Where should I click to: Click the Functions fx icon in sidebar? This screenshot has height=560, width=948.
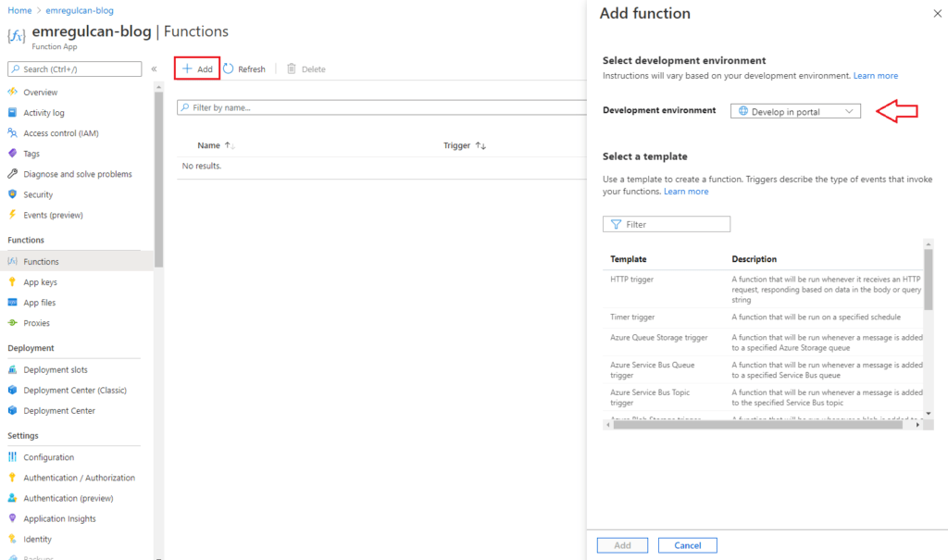(x=12, y=261)
